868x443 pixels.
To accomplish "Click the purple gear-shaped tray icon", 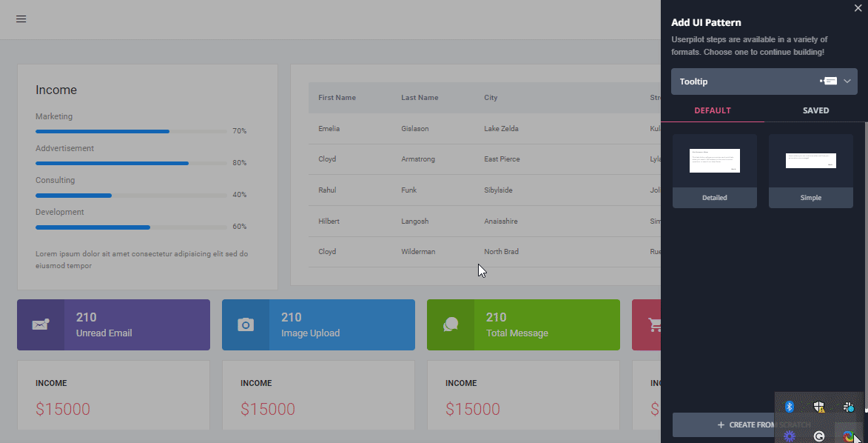I will click(x=790, y=436).
